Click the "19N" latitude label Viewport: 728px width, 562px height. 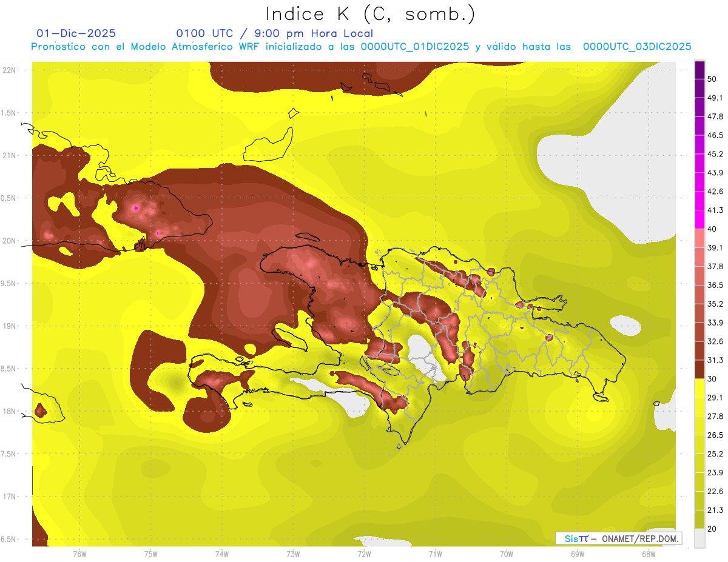click(9, 326)
